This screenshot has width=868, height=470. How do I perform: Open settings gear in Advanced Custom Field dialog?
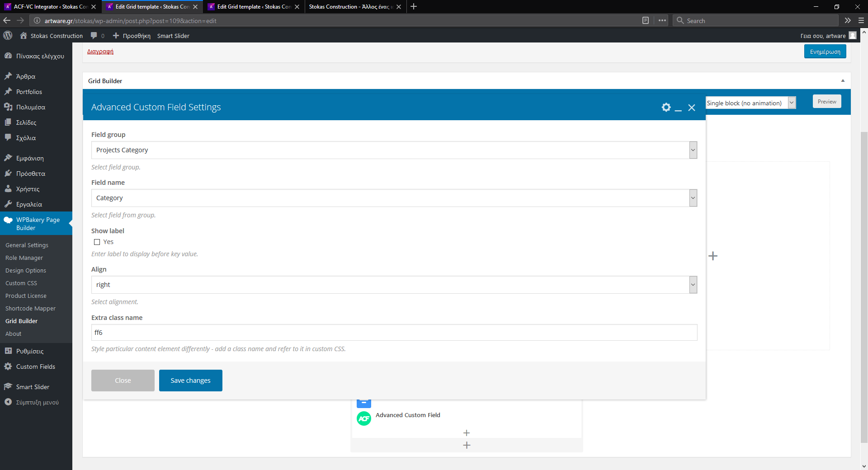[666, 107]
